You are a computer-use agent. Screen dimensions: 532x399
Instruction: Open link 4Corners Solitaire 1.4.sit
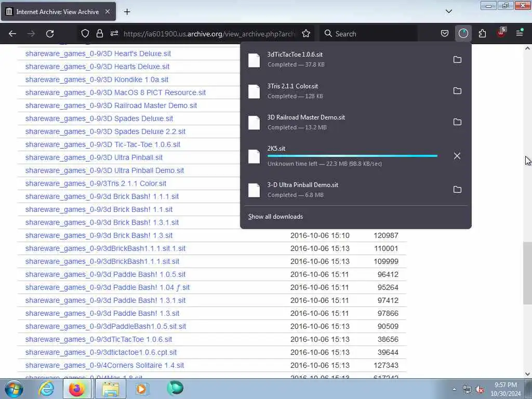104,365
